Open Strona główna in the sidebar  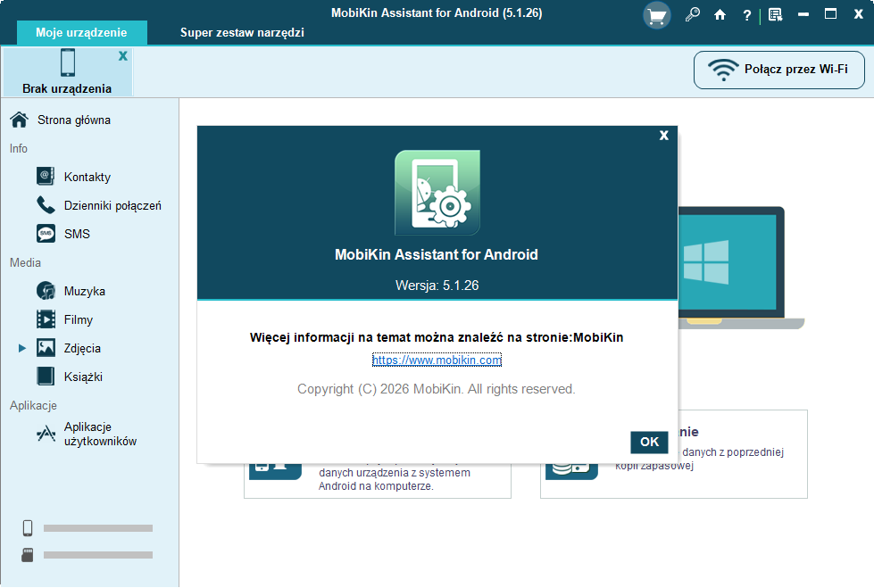coord(74,120)
